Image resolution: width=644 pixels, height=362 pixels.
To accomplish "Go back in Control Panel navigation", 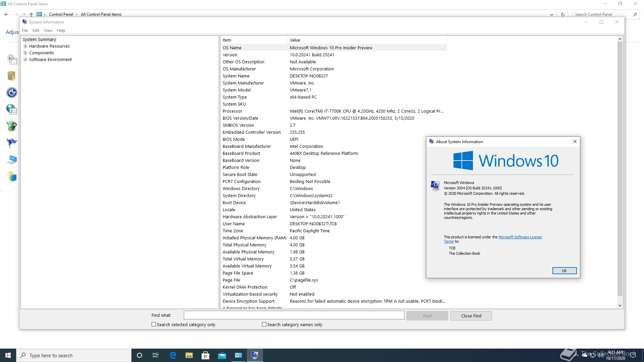I will pos(6,14).
